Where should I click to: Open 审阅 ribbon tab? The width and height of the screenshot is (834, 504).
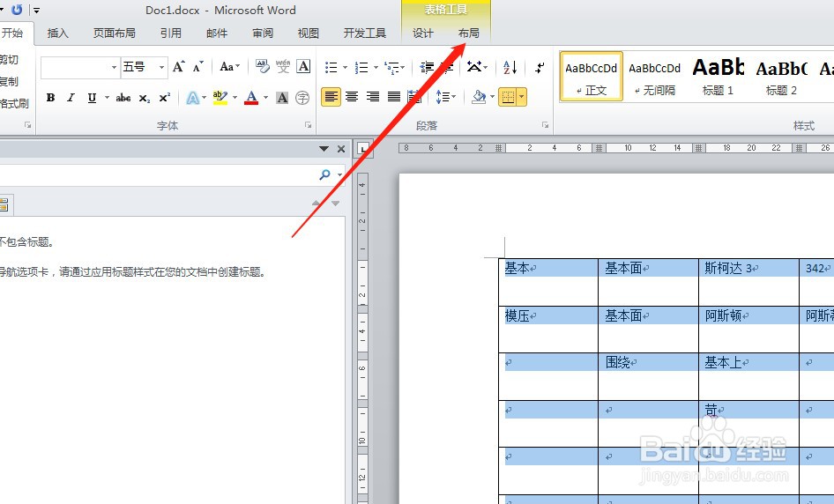pyautogui.click(x=263, y=33)
